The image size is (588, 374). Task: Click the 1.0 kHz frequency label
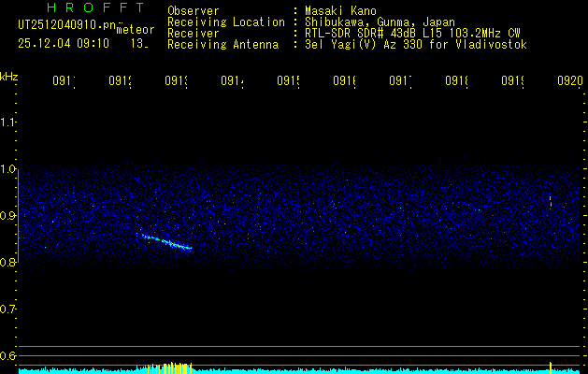(x=8, y=169)
